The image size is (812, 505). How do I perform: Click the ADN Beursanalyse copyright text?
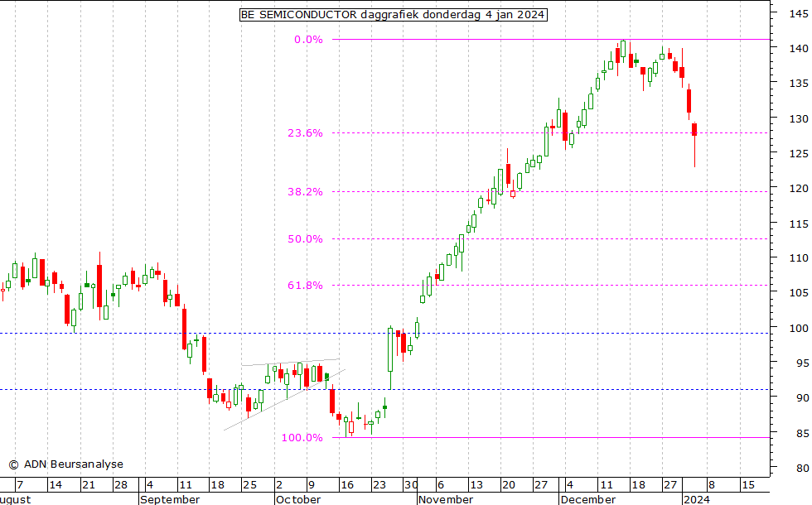[66, 464]
